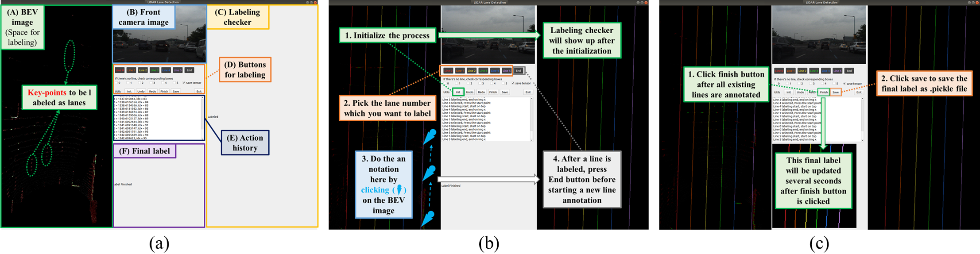Select Line 1 button in panel (b)
Image resolution: width=980 pixels, height=254 pixels.
click(460, 71)
